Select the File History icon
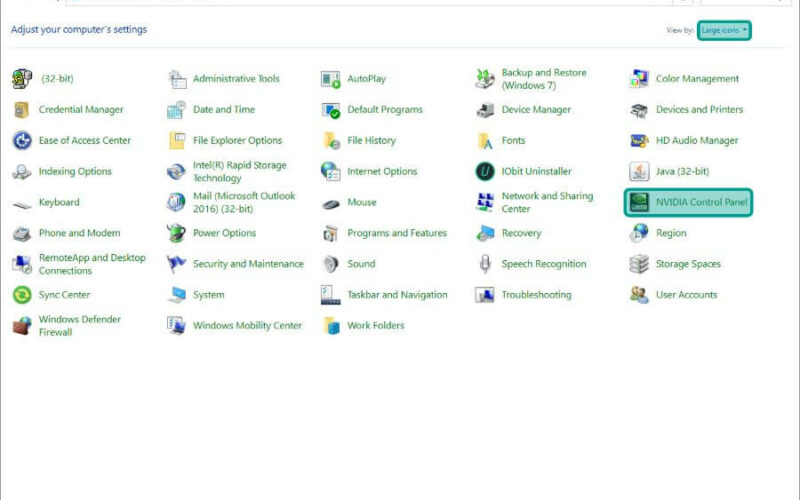Image resolution: width=800 pixels, height=500 pixels. pos(331,140)
